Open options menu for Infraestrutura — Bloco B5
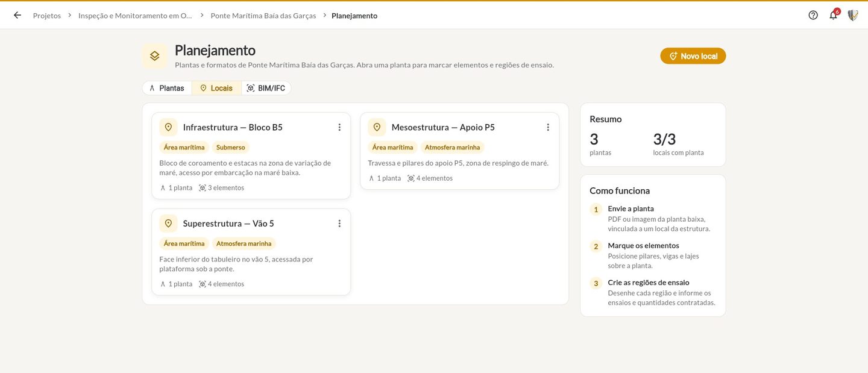Viewport: 868px width, 373px height. [x=339, y=127]
